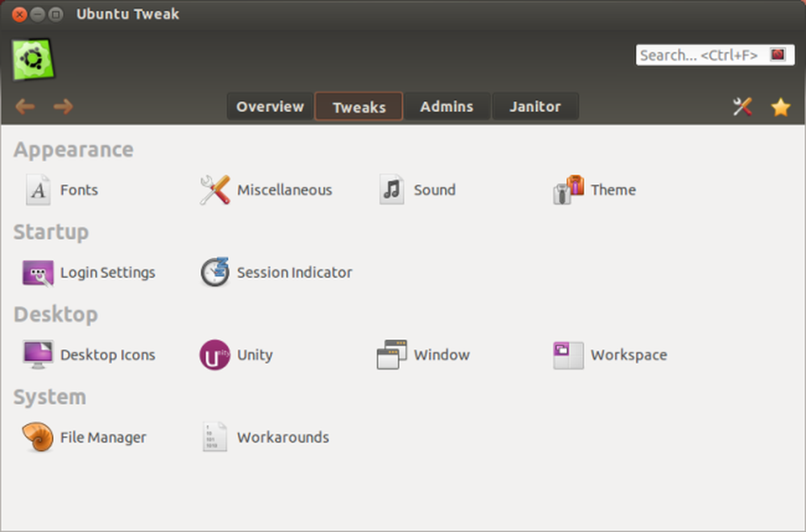The image size is (806, 532).
Task: Minimize the Ubuntu Tweak window
Action: pyautogui.click(x=38, y=14)
